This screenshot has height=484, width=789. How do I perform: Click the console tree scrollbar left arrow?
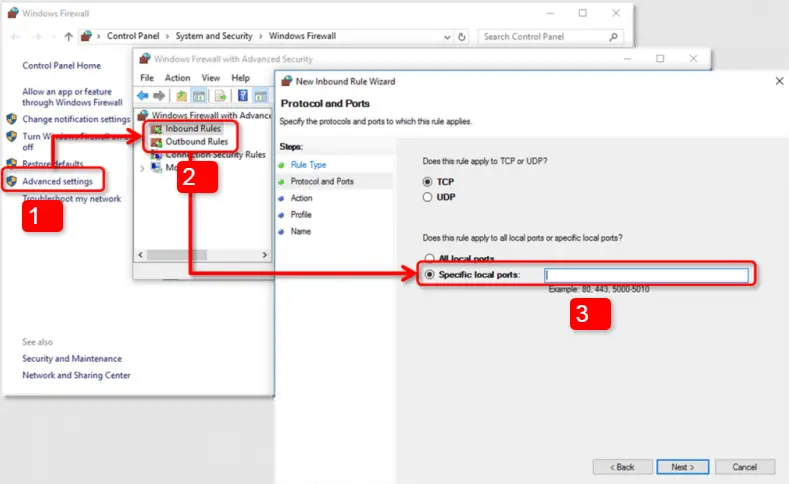coord(141,255)
